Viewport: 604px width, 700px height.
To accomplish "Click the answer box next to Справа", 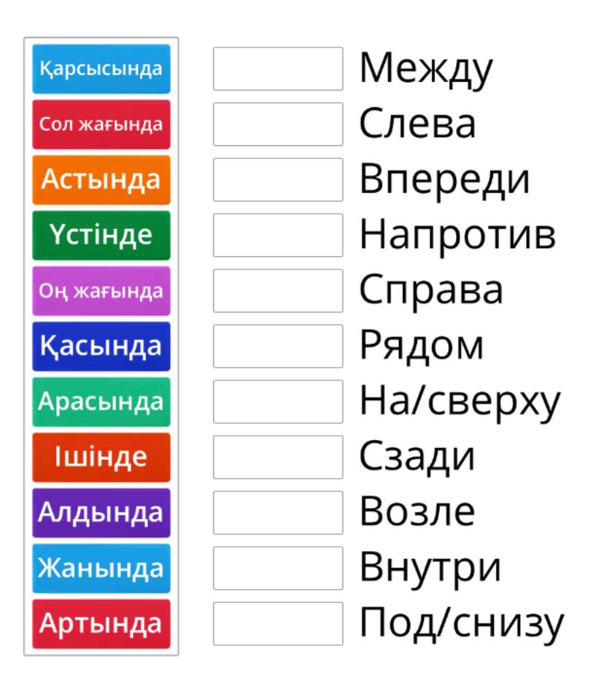I will pyautogui.click(x=278, y=291).
